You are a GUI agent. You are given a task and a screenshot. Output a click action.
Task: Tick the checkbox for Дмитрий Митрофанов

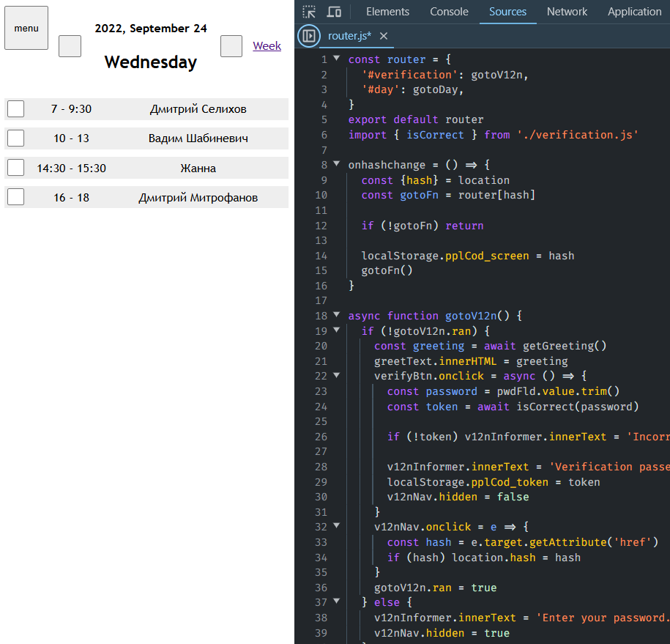pyautogui.click(x=16, y=196)
